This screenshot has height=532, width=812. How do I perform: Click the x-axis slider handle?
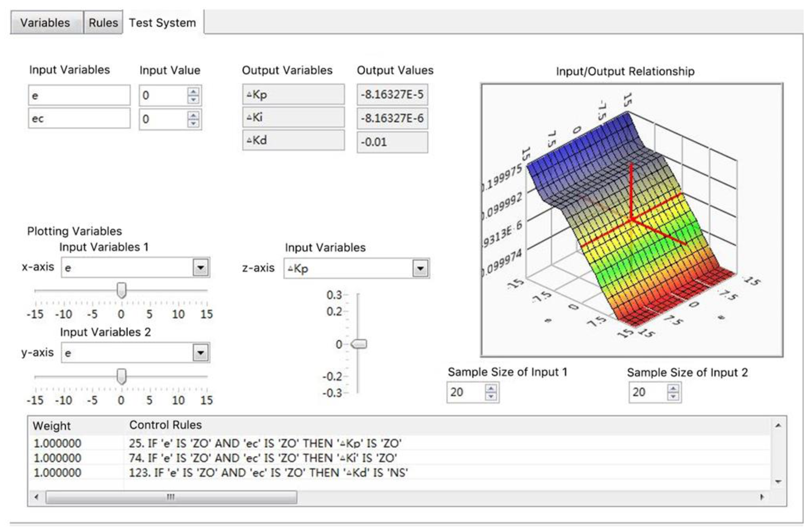121,290
